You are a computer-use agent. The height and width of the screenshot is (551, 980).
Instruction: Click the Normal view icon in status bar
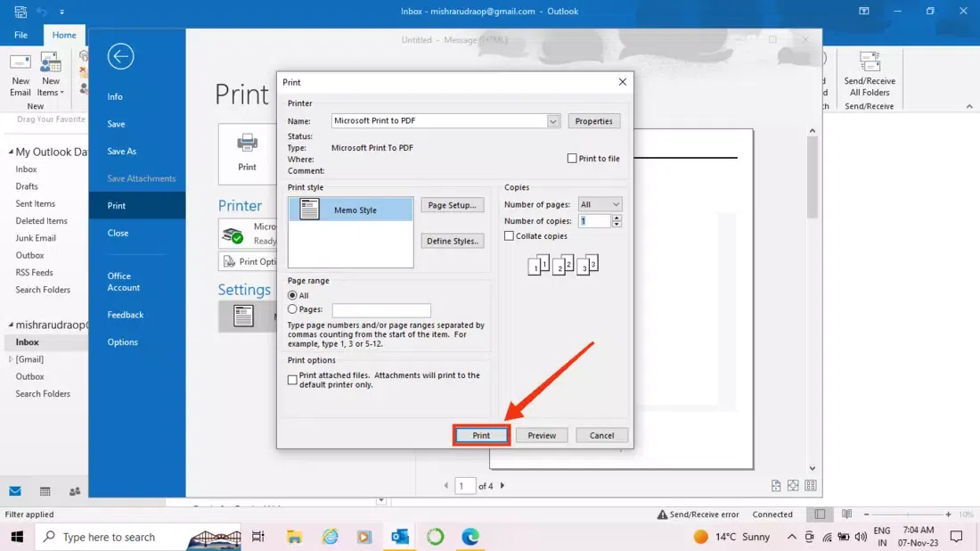click(820, 514)
